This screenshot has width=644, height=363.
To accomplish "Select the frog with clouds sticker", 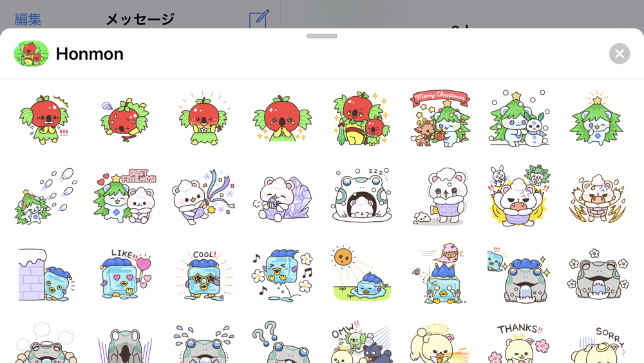I will [45, 343].
